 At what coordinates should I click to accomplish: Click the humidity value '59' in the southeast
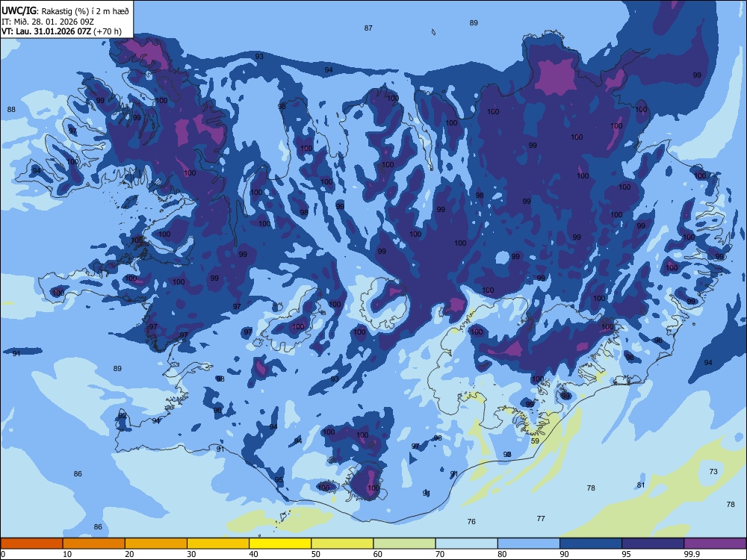pos(535,441)
